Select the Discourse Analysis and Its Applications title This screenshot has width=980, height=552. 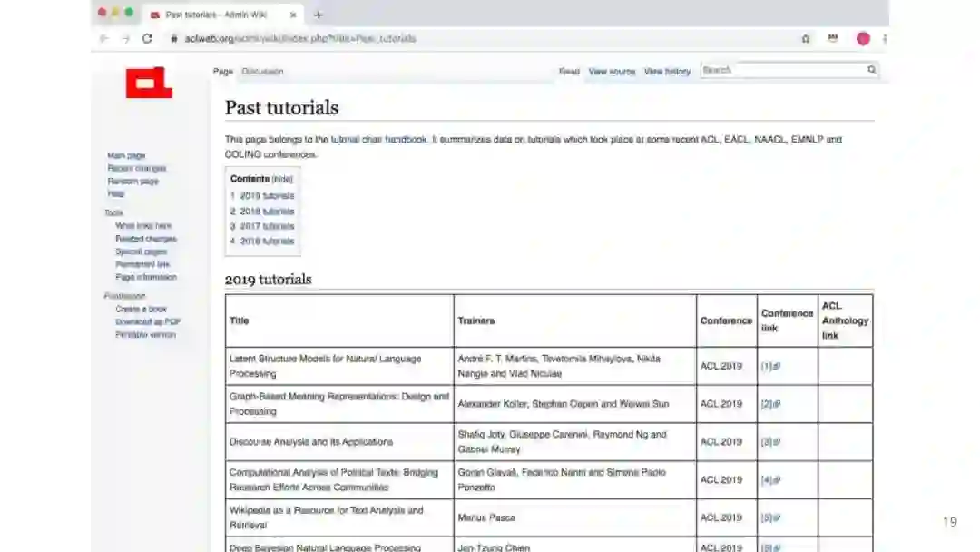coord(310,442)
